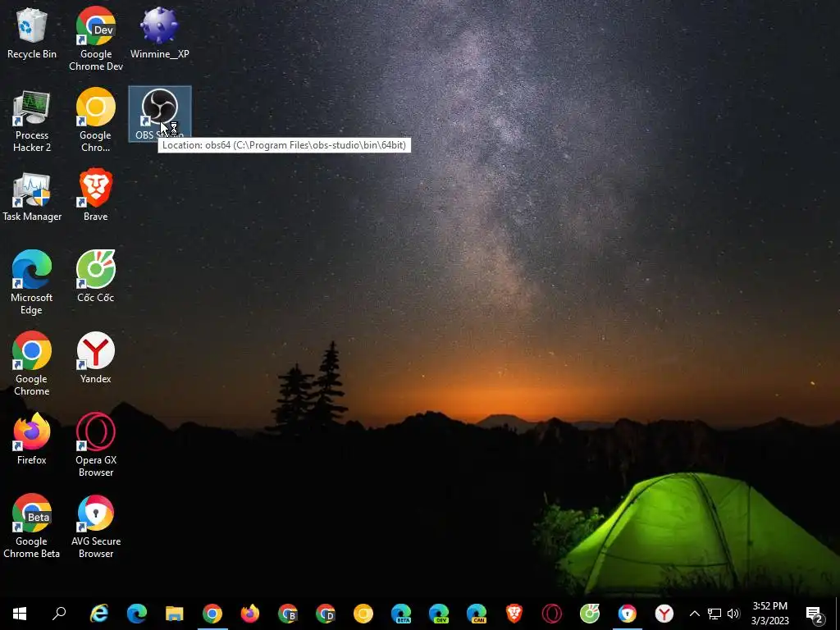Screen dimensions: 840x630
Task: Open Action Center notifications icon
Action: pos(815,614)
